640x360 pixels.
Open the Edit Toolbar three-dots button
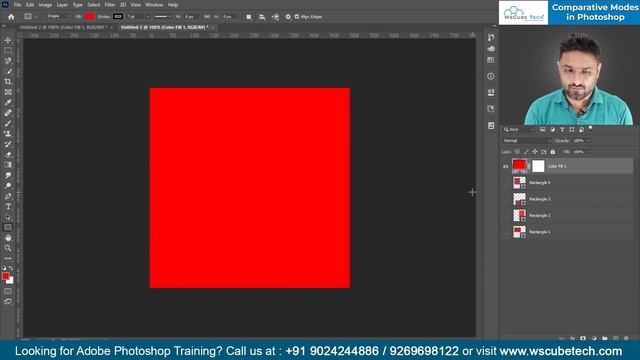8,258
